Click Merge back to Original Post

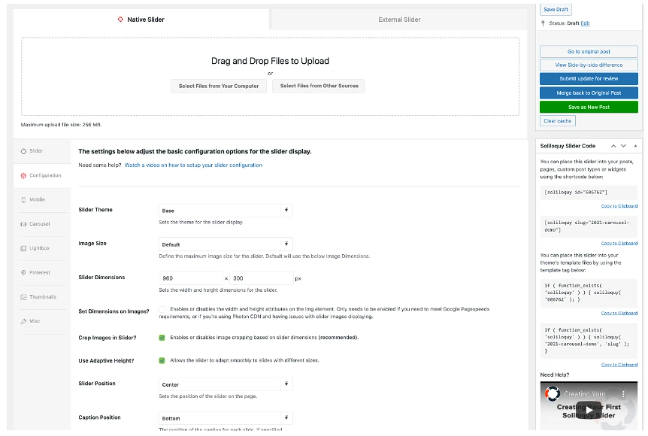click(588, 93)
